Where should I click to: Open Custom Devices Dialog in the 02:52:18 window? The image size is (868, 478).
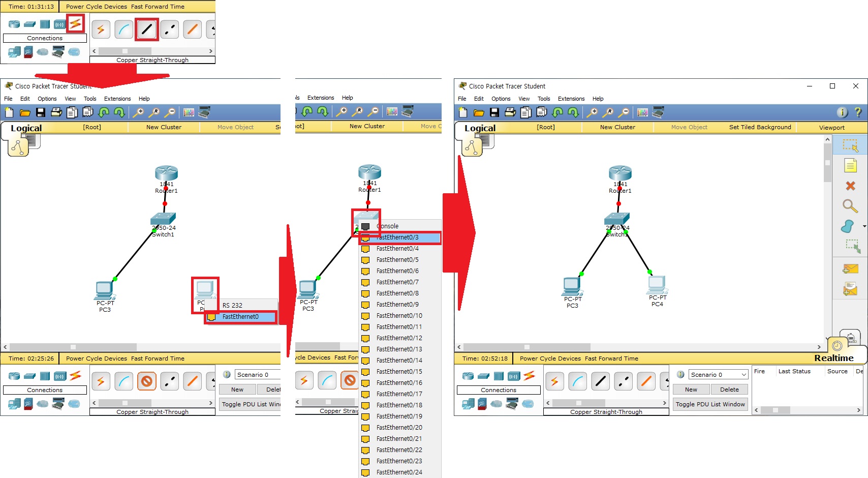coord(658,112)
